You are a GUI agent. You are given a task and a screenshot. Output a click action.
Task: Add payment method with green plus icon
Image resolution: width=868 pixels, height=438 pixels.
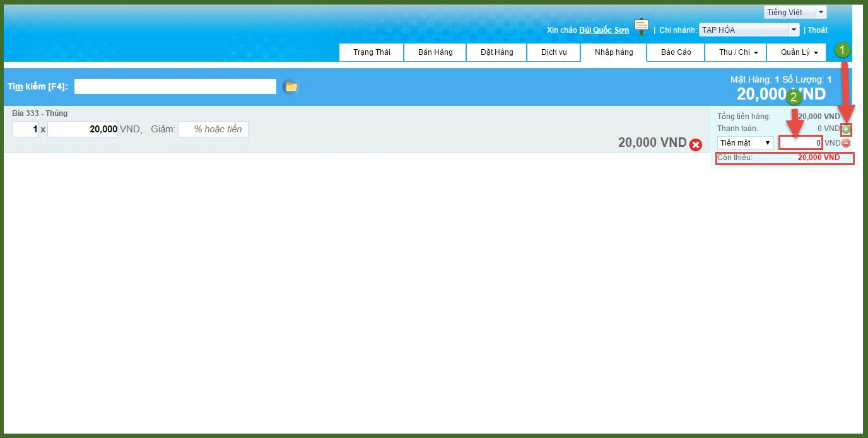pyautogui.click(x=846, y=129)
